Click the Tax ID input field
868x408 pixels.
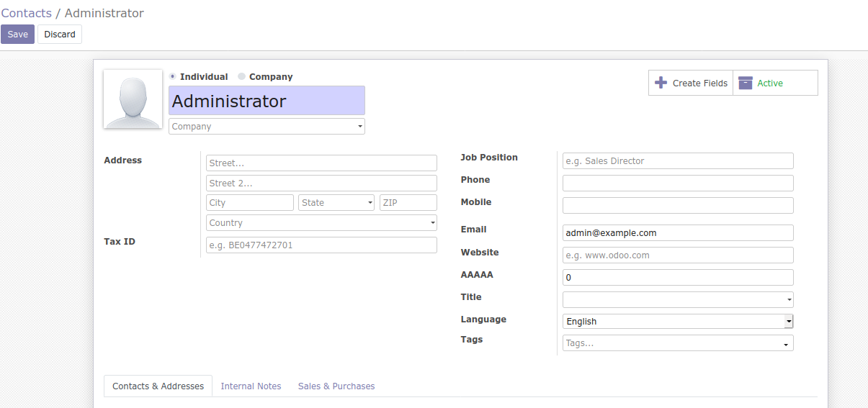[x=321, y=245]
